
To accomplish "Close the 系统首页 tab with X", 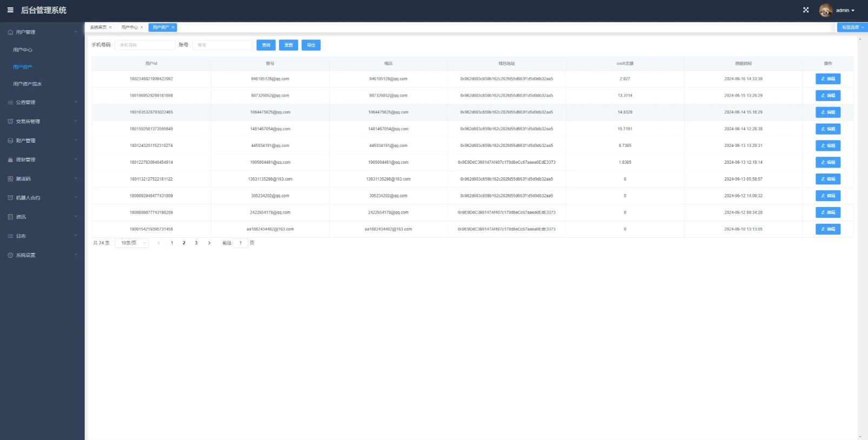I will point(110,28).
